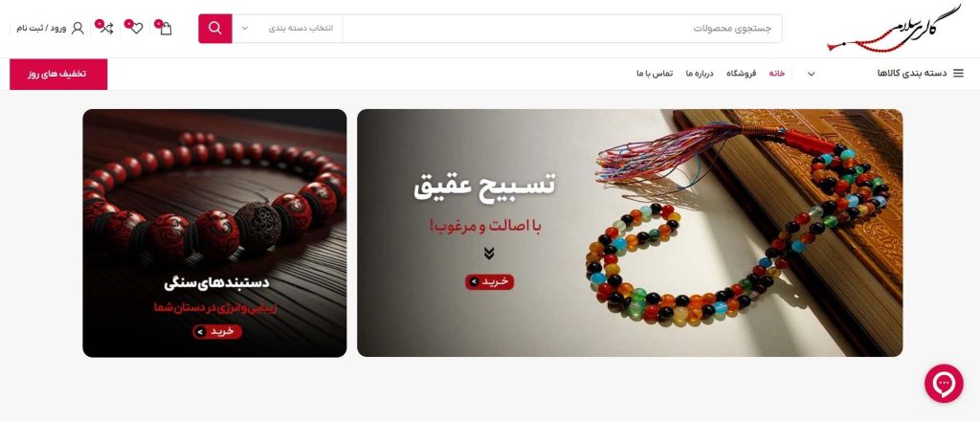Image resolution: width=980 pixels, height=421 pixels.
Task: Click the گالری سلام logo
Action: (x=894, y=28)
